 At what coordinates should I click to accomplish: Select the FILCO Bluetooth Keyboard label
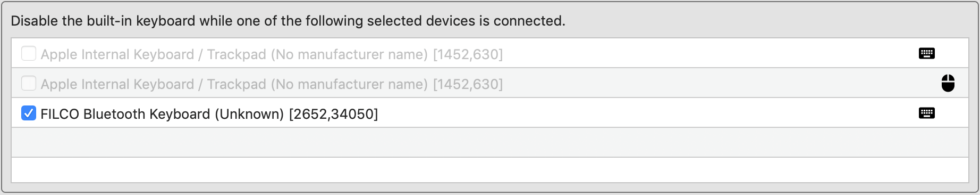coord(125,114)
